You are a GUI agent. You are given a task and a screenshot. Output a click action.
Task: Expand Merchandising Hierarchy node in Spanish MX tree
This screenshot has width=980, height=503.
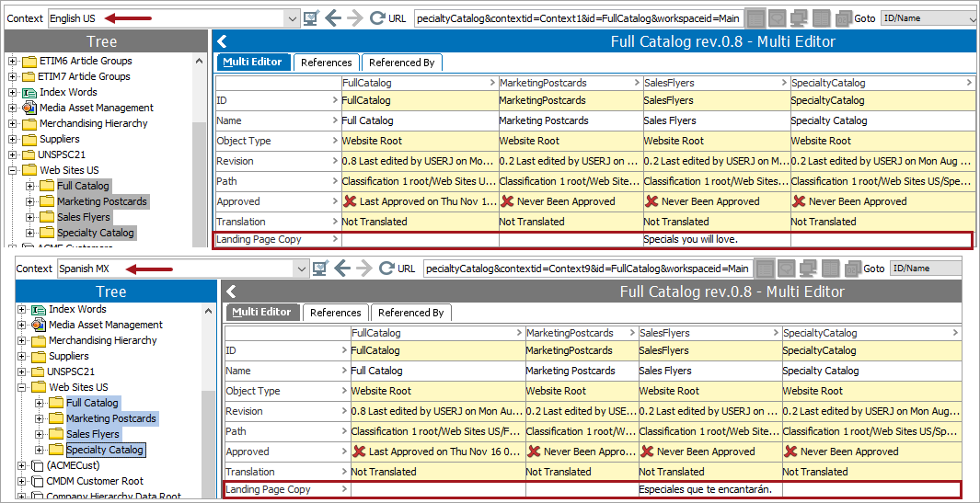pos(21,340)
